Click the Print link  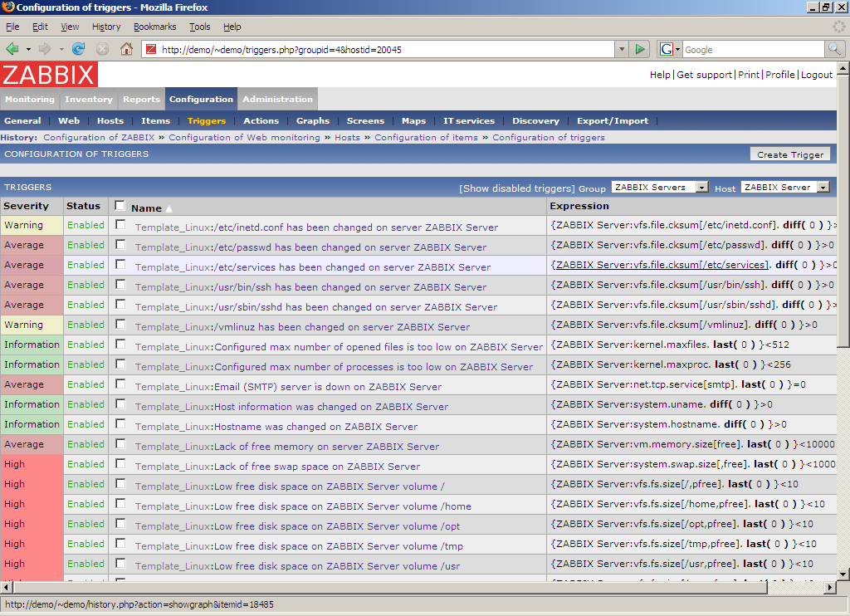pyautogui.click(x=749, y=75)
